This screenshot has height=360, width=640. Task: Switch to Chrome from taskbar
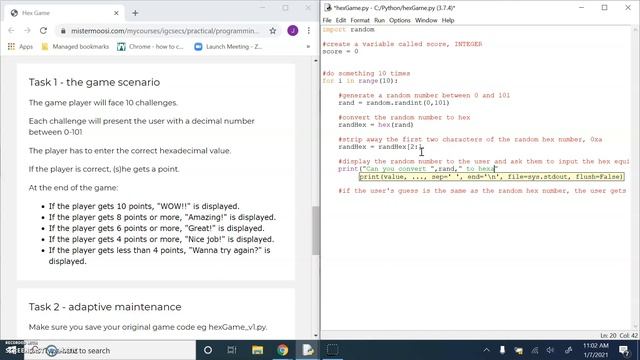click(x=282, y=350)
